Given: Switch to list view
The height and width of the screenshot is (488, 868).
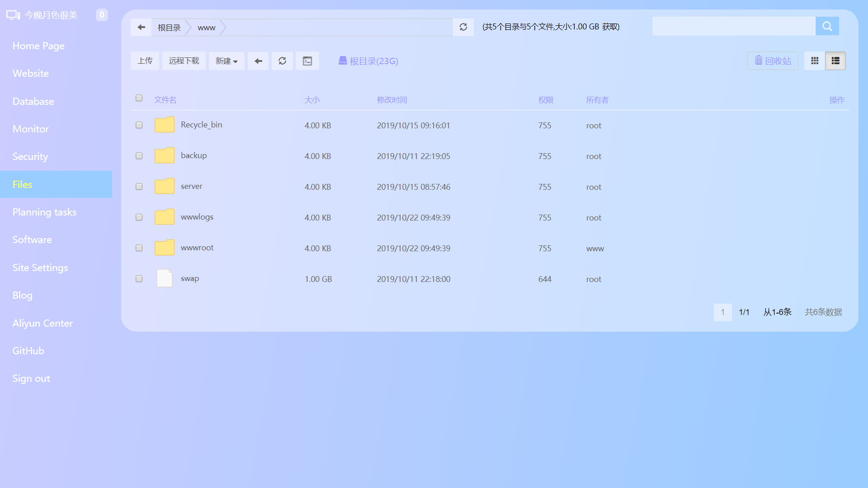Looking at the screenshot, I should click(x=835, y=61).
